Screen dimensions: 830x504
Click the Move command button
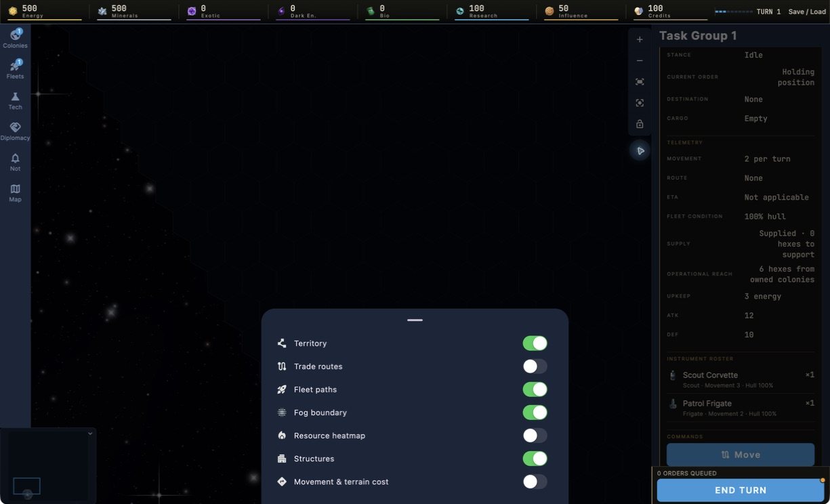coord(741,455)
